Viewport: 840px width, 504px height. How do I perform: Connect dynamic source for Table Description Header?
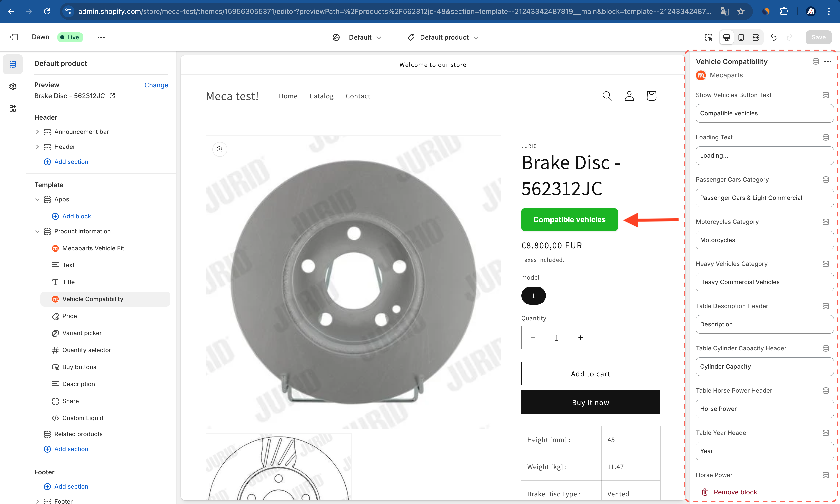[x=826, y=306]
